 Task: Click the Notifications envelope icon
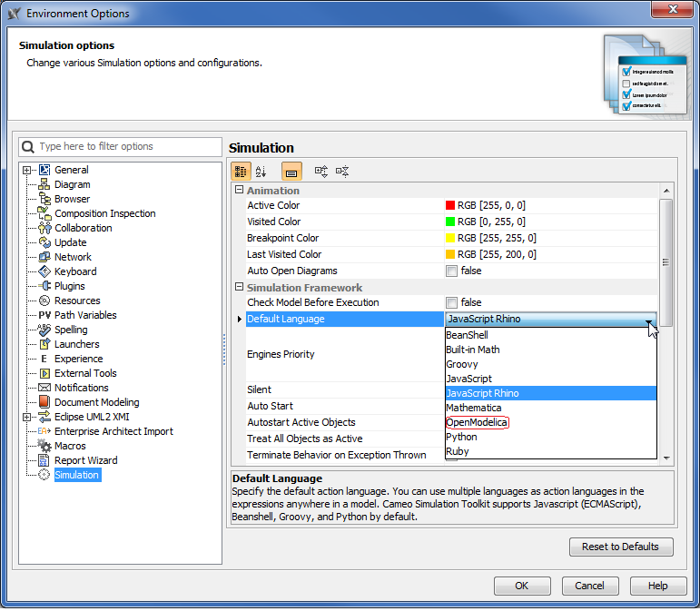44,389
